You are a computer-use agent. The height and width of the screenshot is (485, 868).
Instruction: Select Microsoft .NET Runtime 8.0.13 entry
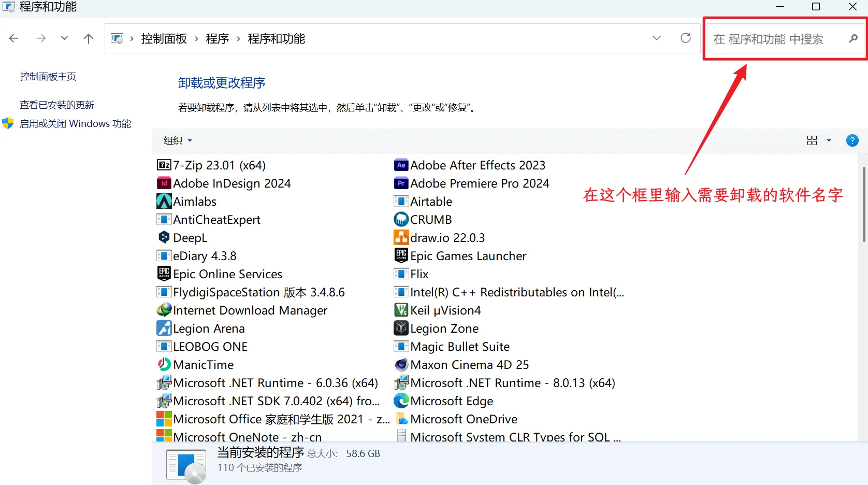pyautogui.click(x=513, y=383)
